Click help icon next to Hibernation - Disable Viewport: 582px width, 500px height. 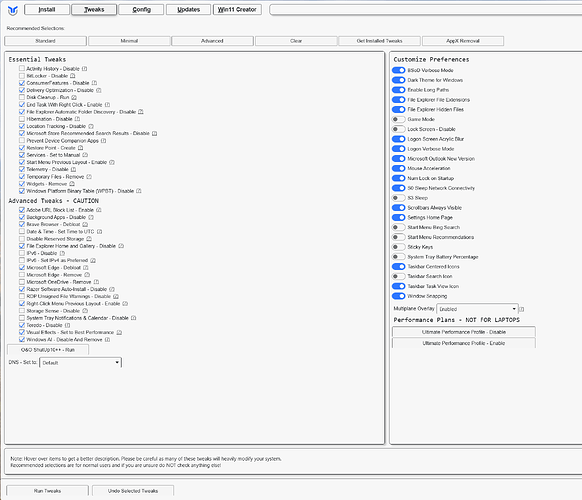pyautogui.click(x=77, y=119)
